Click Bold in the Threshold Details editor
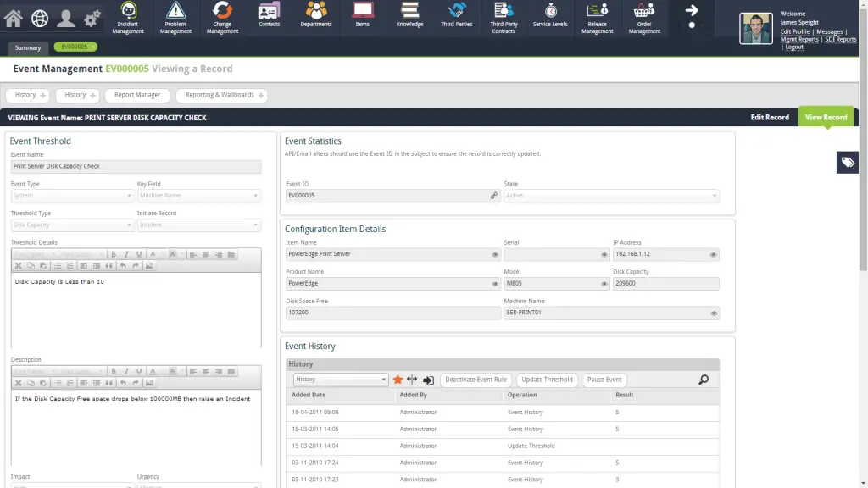This screenshot has height=488, width=868. tap(114, 254)
